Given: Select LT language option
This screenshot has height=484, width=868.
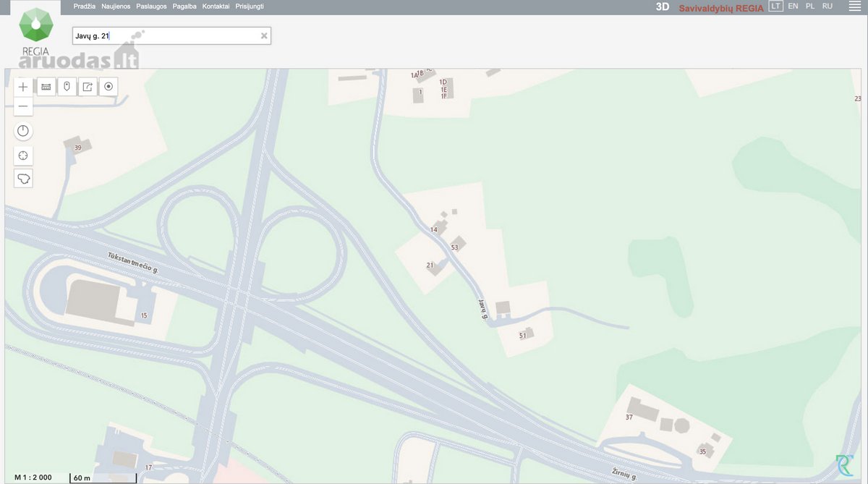Looking at the screenshot, I should tap(776, 6).
